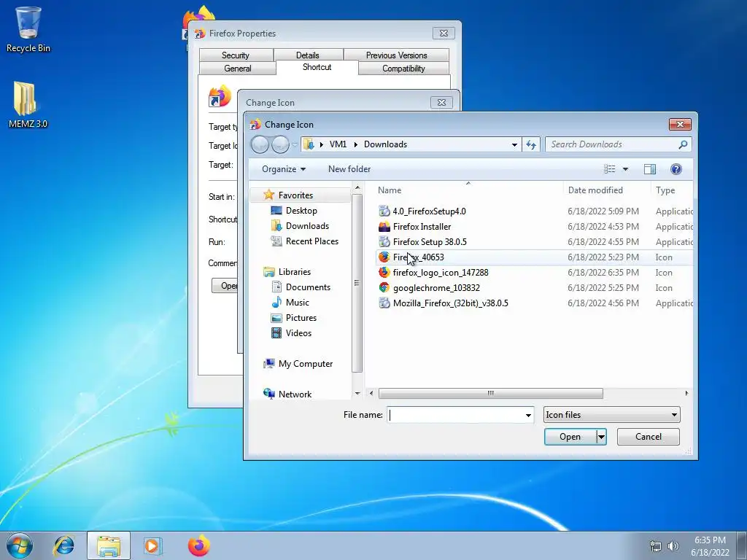Click into the Search Downloads box
Screen dimensions: 747x560
[x=612, y=144]
